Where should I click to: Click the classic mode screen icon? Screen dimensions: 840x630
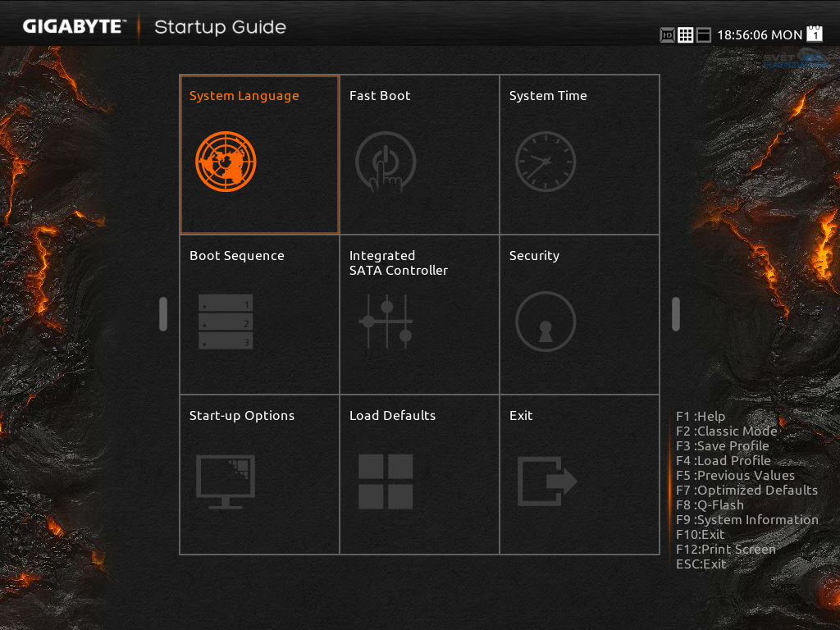(x=704, y=34)
